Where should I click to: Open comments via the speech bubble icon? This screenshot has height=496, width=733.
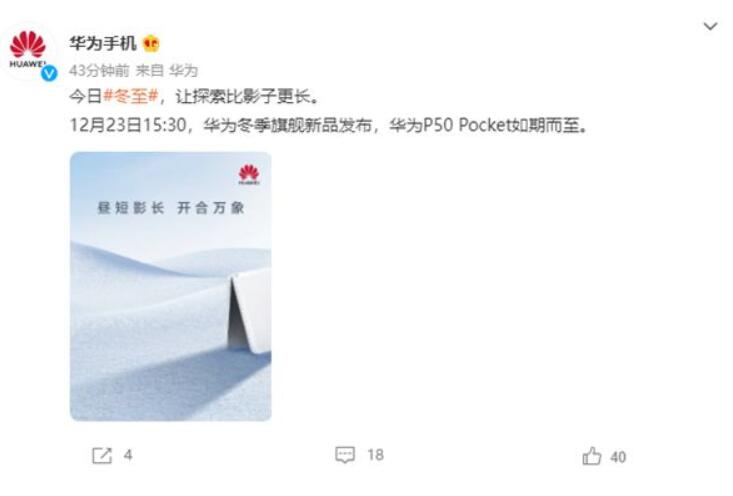click(345, 455)
